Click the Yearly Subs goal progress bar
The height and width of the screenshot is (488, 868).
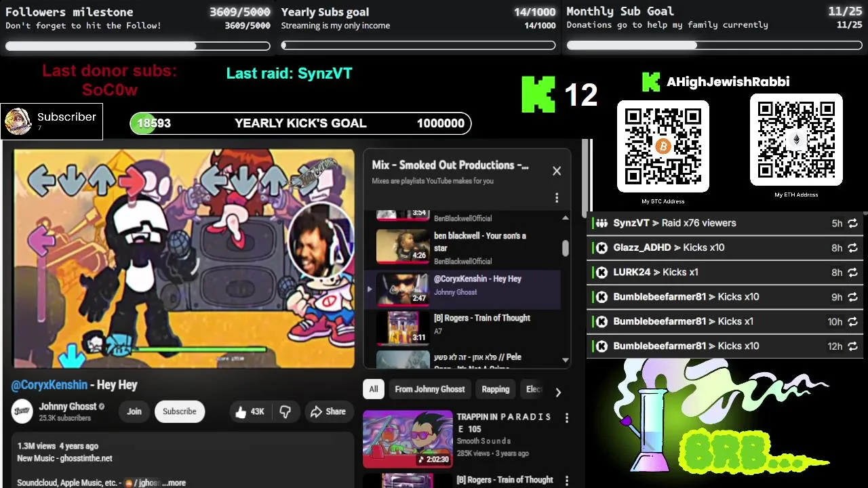[418, 46]
